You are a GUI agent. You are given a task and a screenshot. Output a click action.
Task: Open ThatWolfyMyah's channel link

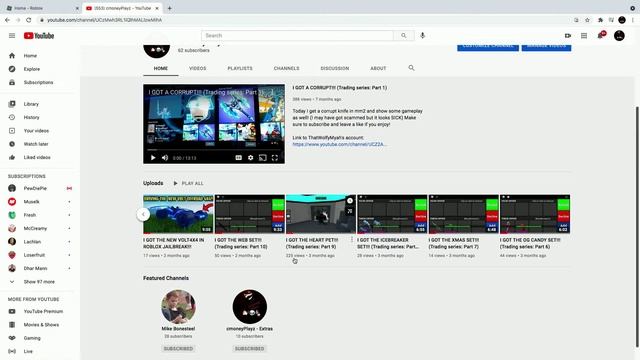pyautogui.click(x=340, y=144)
